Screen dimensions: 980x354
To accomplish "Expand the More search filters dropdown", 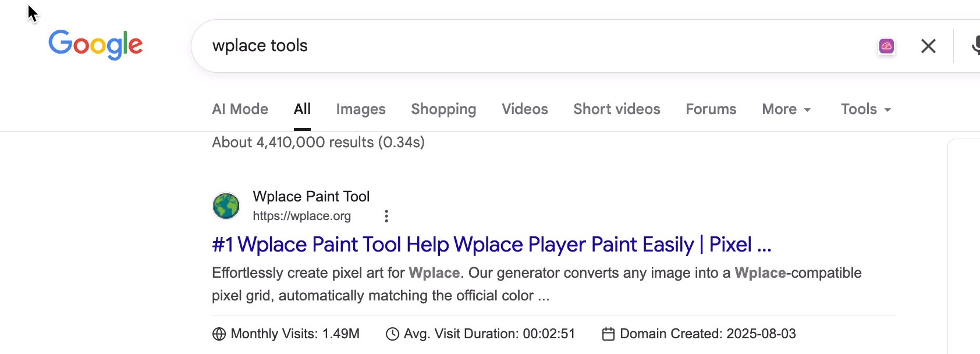I will pos(786,109).
